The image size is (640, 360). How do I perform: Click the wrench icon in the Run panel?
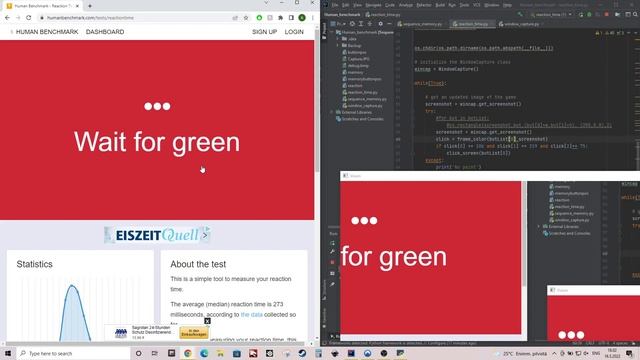[x=332, y=252]
